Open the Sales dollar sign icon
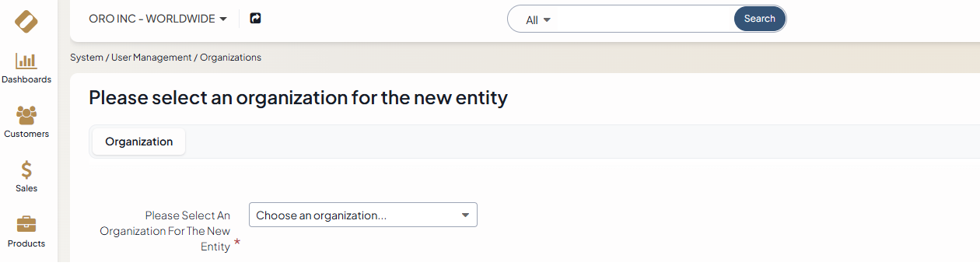980x280 pixels. 26,170
